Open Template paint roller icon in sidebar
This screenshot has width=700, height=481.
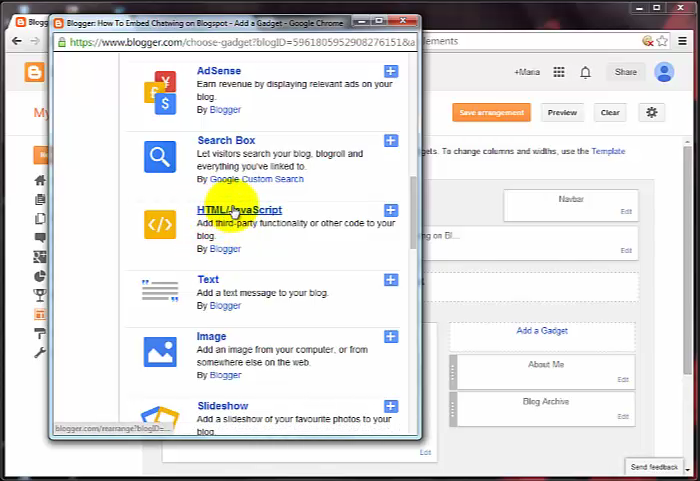pos(40,333)
